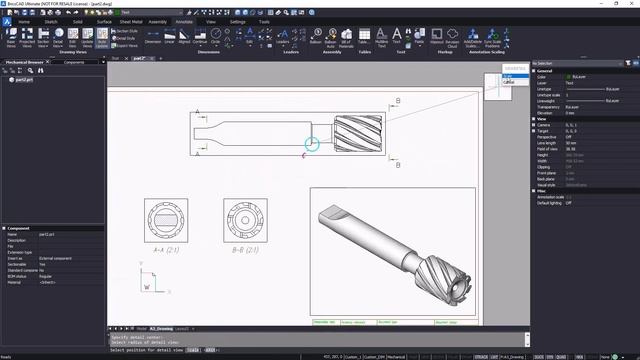The height and width of the screenshot is (360, 640).
Task: Open the Sheet Metal ribbon tab
Action: [x=131, y=22]
